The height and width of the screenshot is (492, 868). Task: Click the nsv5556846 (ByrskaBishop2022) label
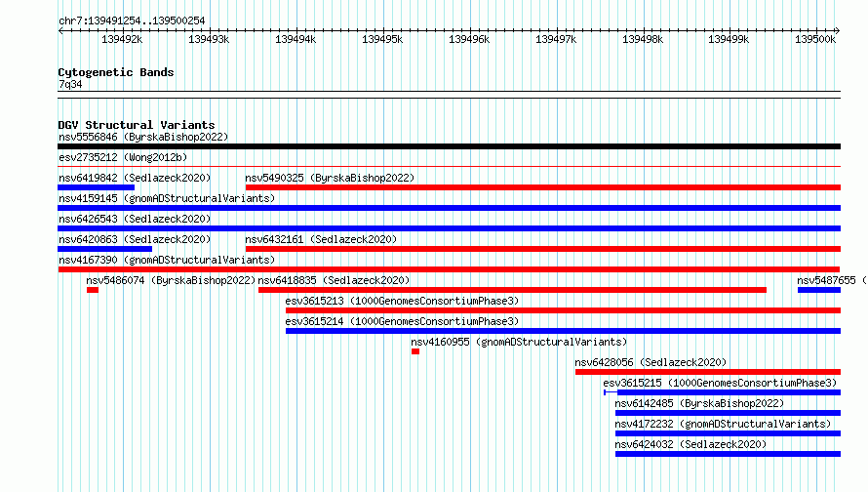pos(143,137)
